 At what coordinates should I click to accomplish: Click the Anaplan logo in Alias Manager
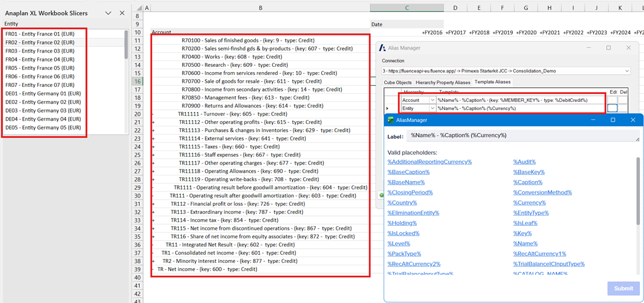pyautogui.click(x=382, y=48)
